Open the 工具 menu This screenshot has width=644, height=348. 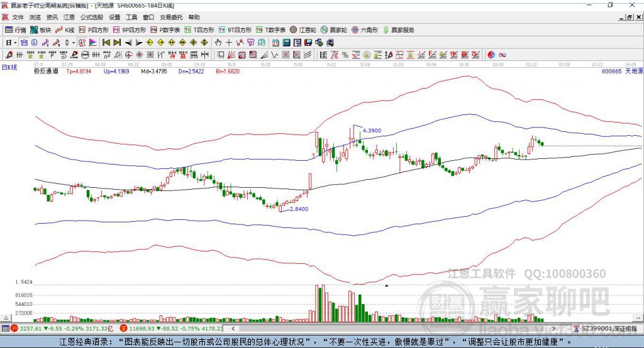(x=131, y=17)
